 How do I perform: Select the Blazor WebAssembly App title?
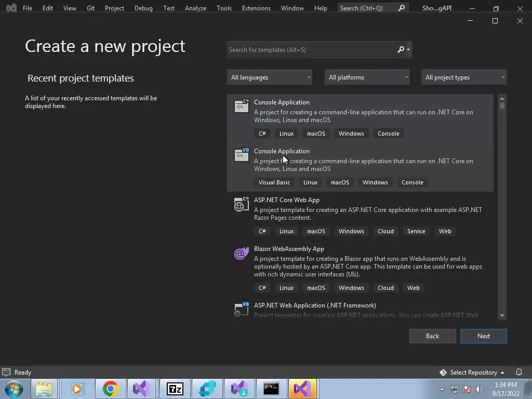(289, 249)
